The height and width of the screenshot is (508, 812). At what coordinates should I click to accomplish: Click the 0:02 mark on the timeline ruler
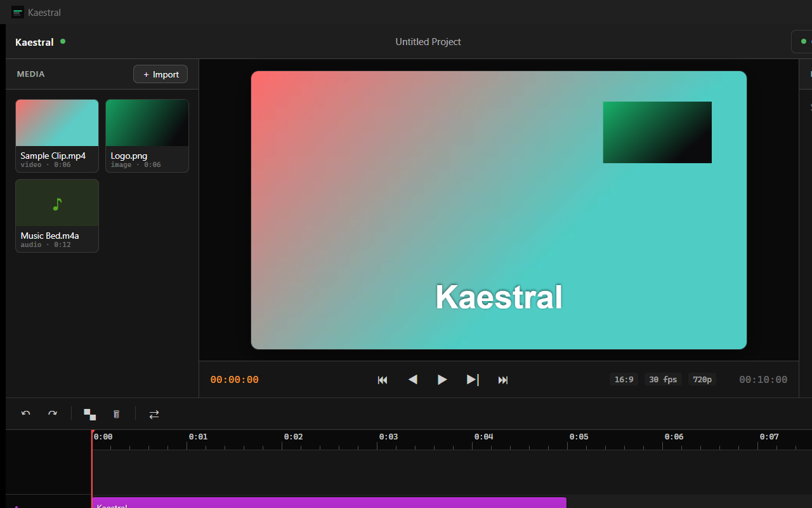coord(293,437)
